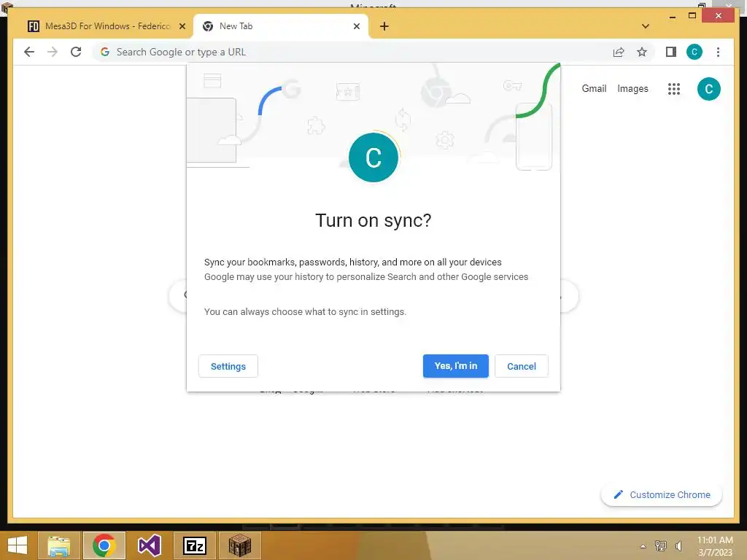
Task: Open Visual Studio from taskbar
Action: click(149, 545)
